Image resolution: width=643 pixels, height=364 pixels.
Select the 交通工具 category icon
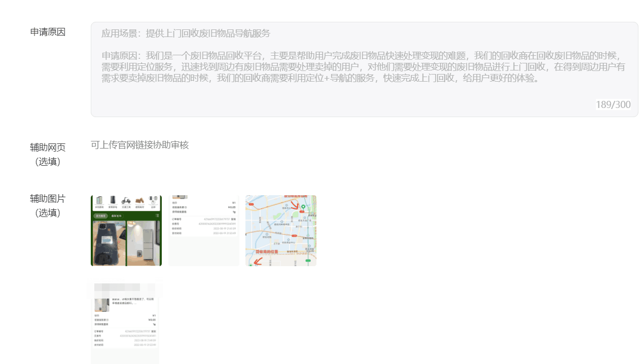tap(126, 201)
